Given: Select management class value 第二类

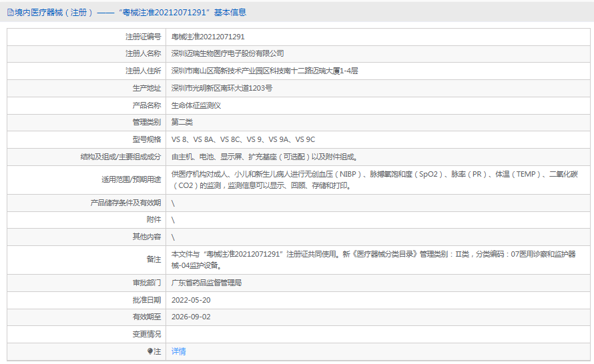Looking at the screenshot, I should tap(182, 122).
